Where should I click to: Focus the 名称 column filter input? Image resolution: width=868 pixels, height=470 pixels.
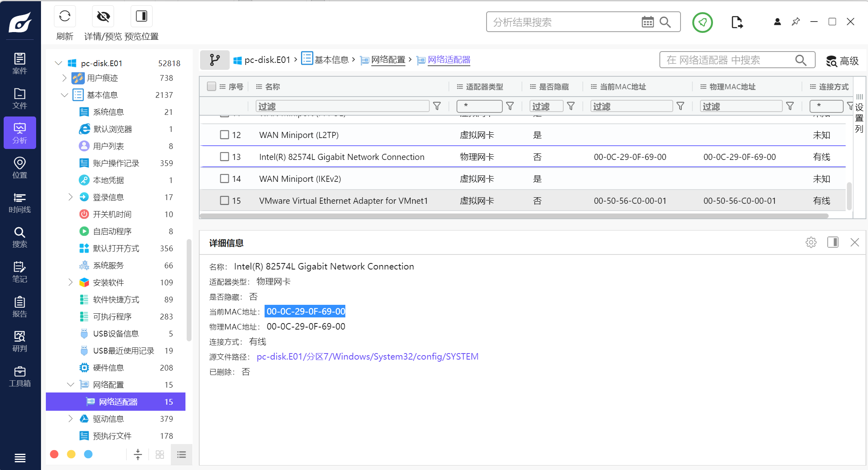342,106
